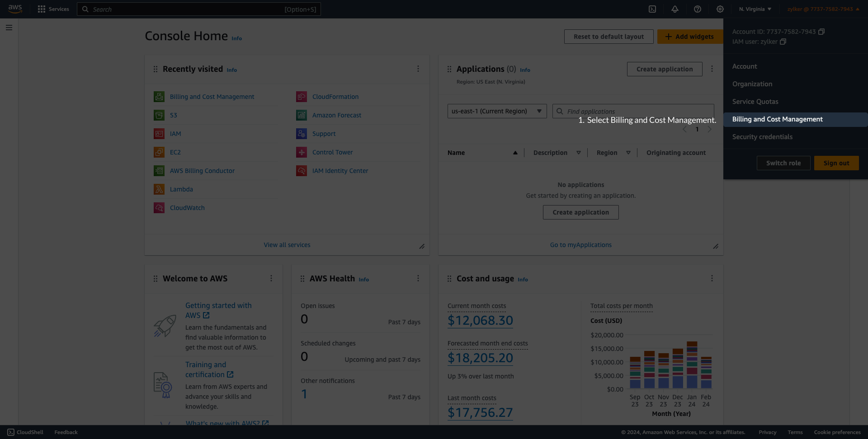This screenshot has height=439, width=868.
Task: Open the help question mark icon
Action: [x=698, y=9]
